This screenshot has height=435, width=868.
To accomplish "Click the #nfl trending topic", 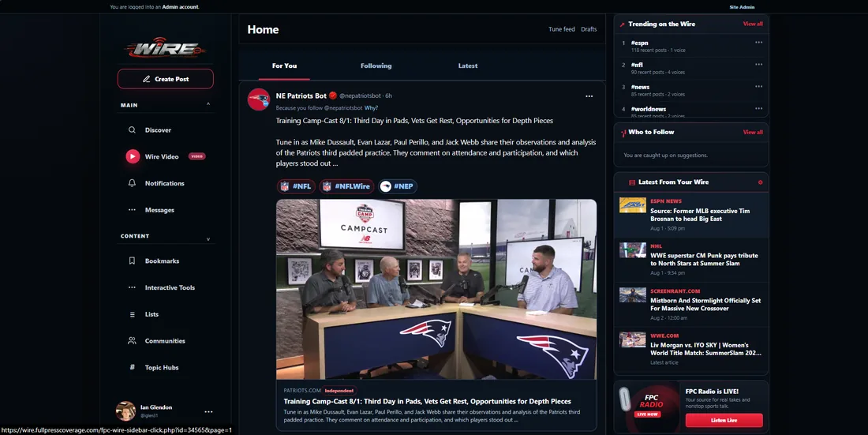I will coord(637,65).
